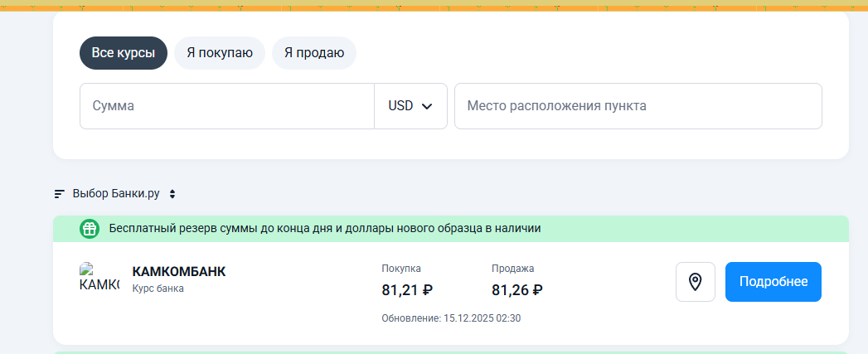Show Камкомбанк location with map pin icon
Viewport: 868px width, 354px height.
pyautogui.click(x=696, y=282)
